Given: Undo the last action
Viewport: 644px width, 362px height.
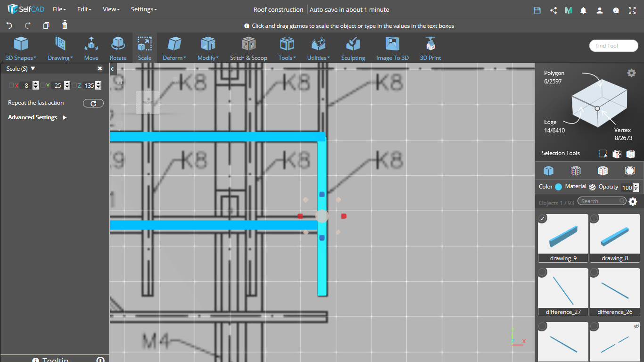Looking at the screenshot, I should (9, 25).
